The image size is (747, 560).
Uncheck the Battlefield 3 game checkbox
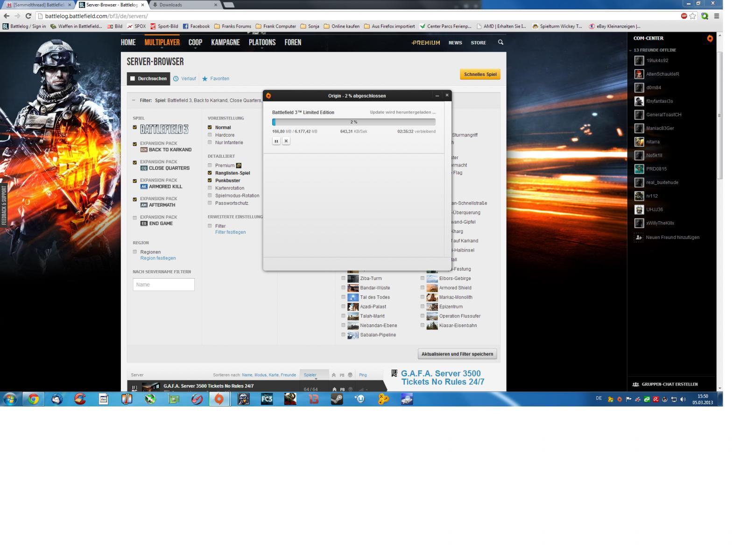(135, 127)
